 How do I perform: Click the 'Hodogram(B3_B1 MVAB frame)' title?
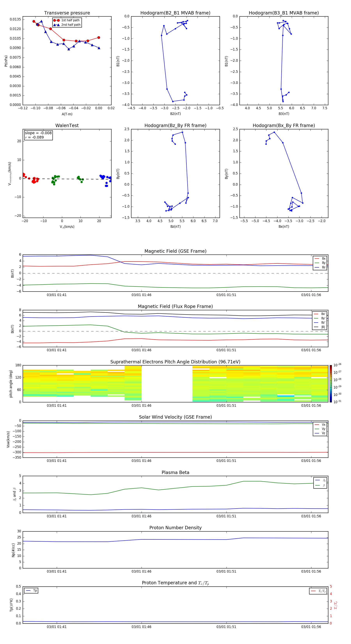284,13
